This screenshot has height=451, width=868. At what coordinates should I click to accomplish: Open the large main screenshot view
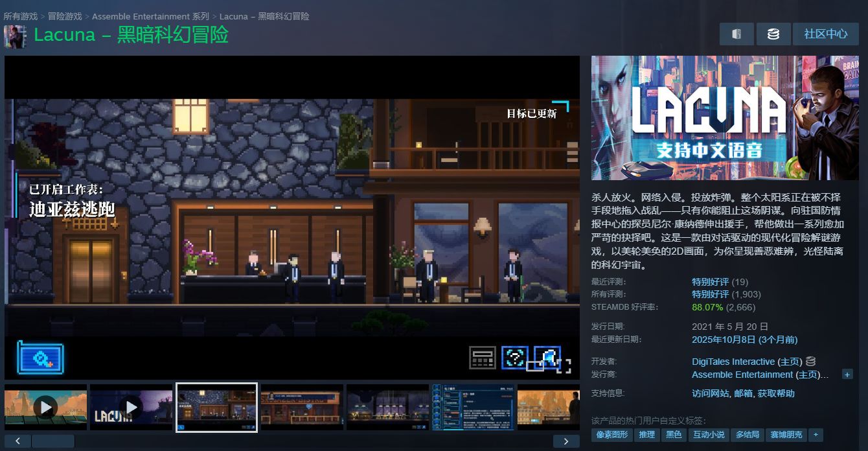click(x=292, y=217)
